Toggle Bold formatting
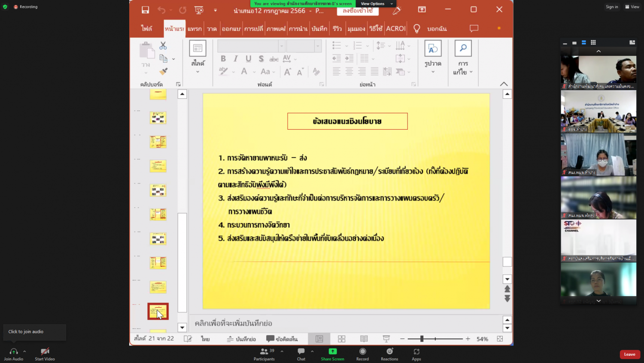Image resolution: width=644 pixels, height=363 pixels. coord(223,59)
